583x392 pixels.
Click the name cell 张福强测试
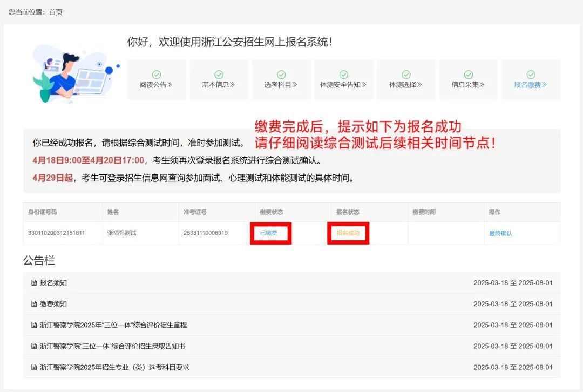tap(121, 233)
